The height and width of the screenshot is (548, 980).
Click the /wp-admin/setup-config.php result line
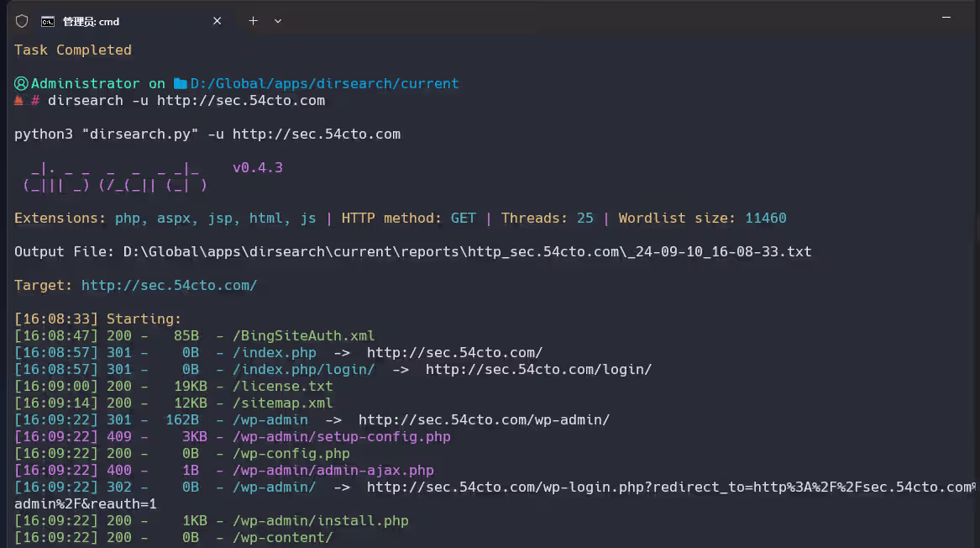[341, 437]
